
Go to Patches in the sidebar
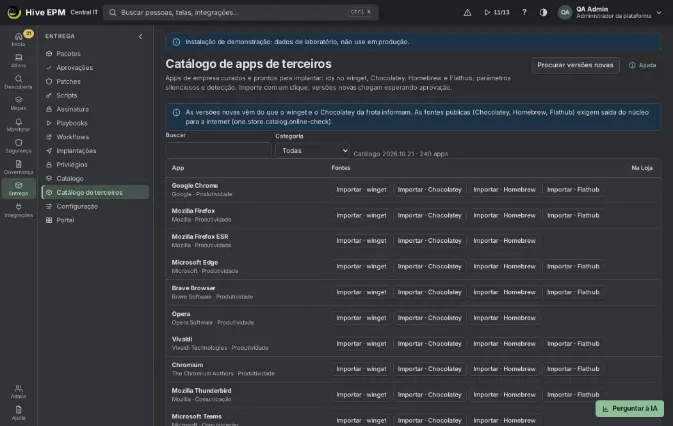[x=95, y=82]
